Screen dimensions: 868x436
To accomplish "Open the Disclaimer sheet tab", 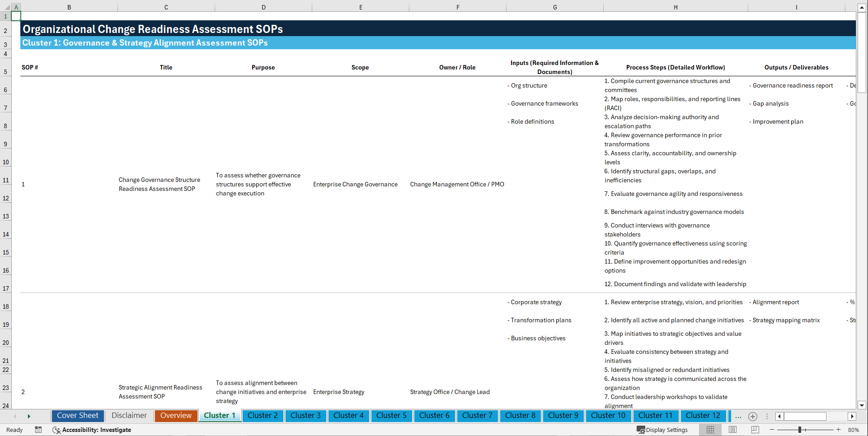I will [129, 416].
